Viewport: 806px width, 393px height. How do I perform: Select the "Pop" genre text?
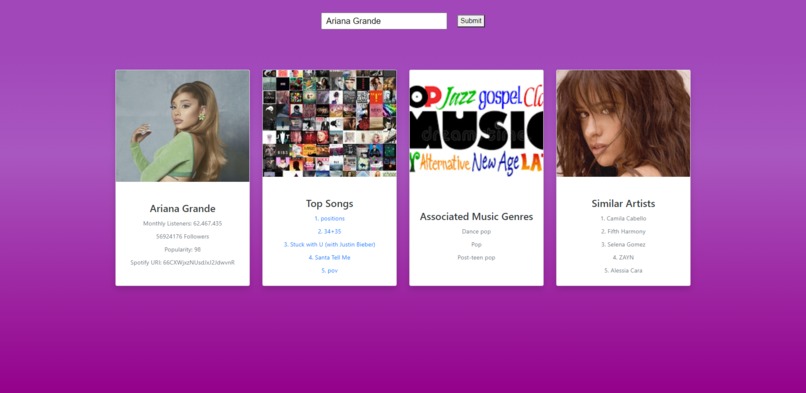pos(477,245)
